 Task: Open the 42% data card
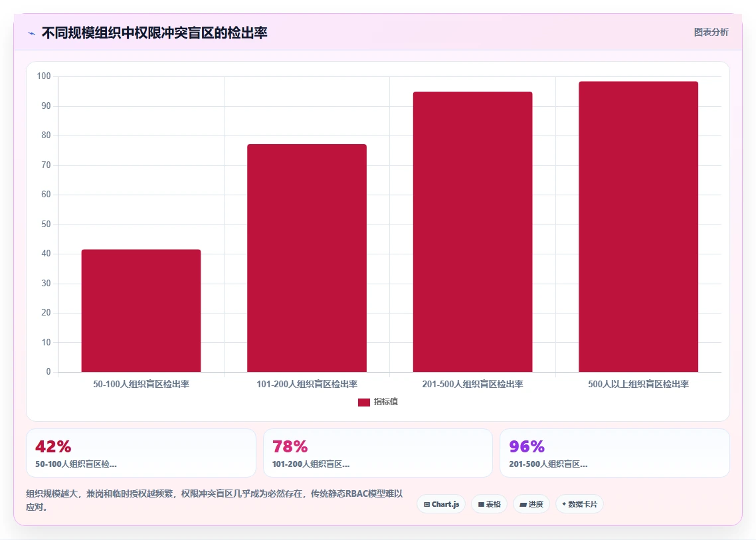point(141,453)
